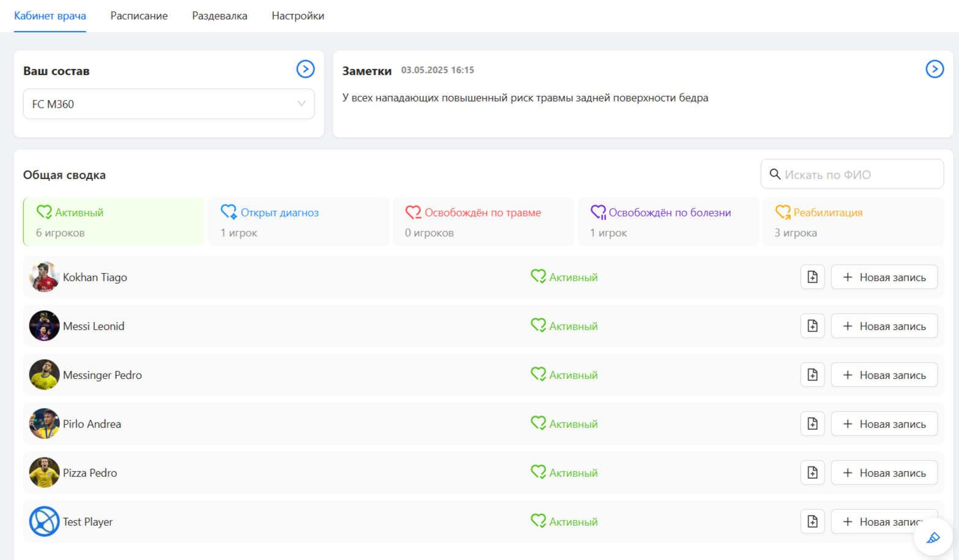Add Новая запись for Messinger Pedro
This screenshot has height=560, width=959.
(884, 375)
